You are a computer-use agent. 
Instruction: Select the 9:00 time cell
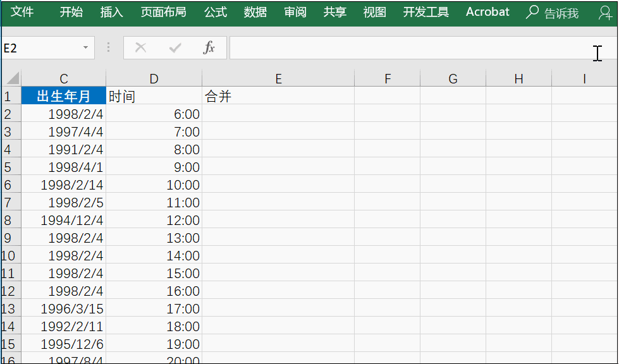[x=154, y=167]
